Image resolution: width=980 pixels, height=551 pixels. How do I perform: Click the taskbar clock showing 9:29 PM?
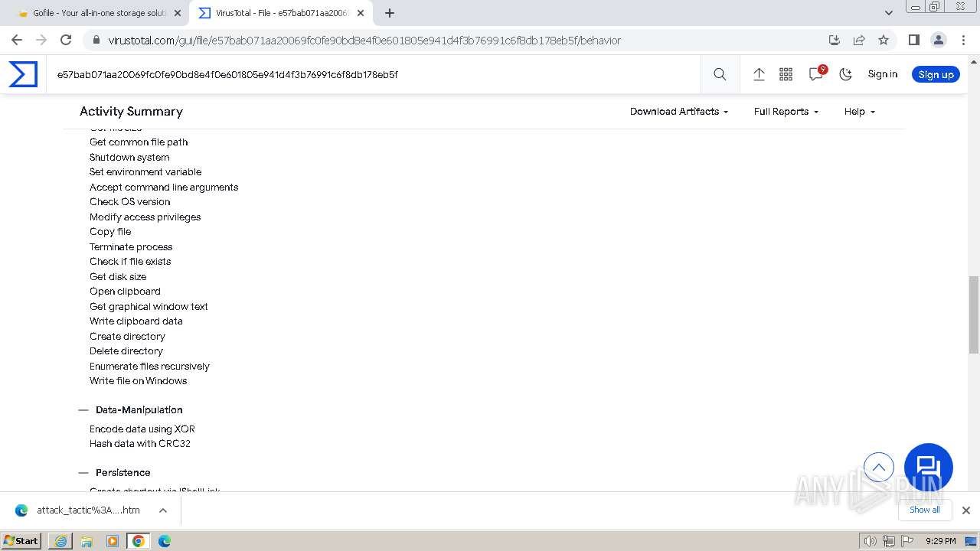[940, 541]
